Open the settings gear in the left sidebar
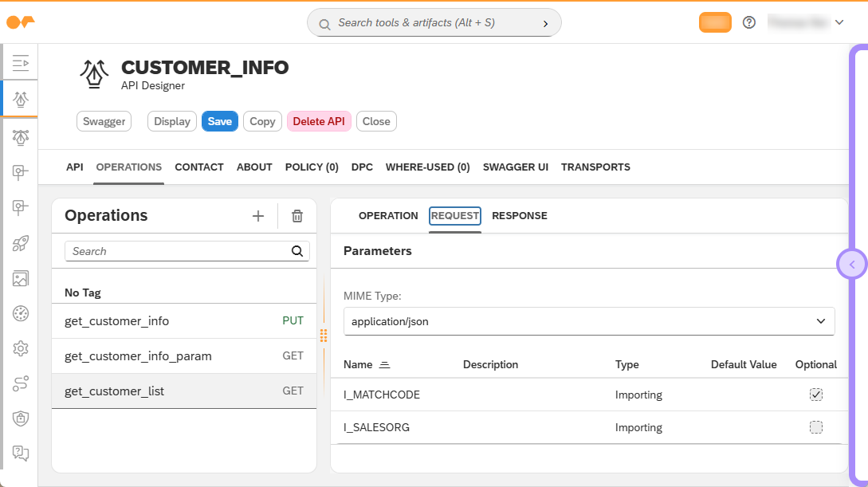The height and width of the screenshot is (487, 868). (x=21, y=348)
